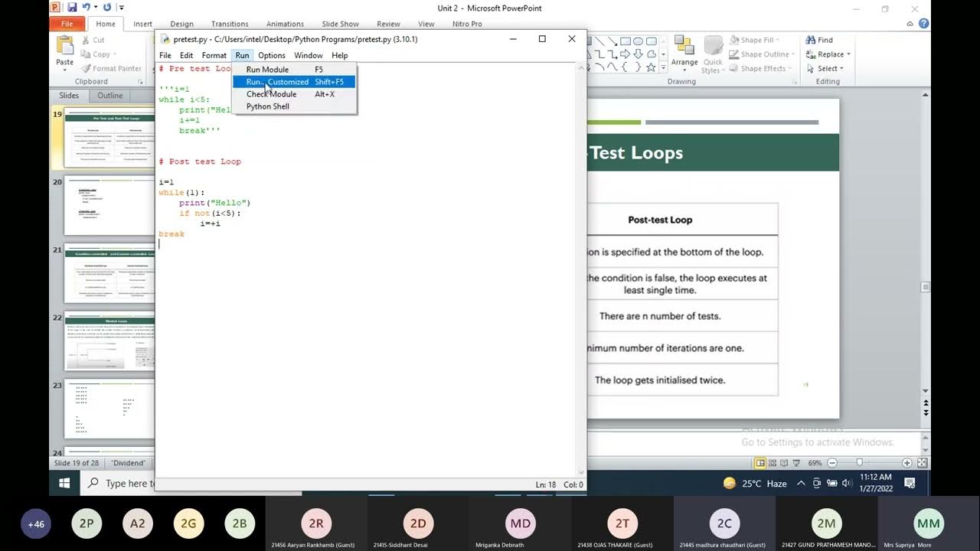The image size is (980, 551).
Task: Switch to the Design ribbon tab
Action: coord(181,24)
